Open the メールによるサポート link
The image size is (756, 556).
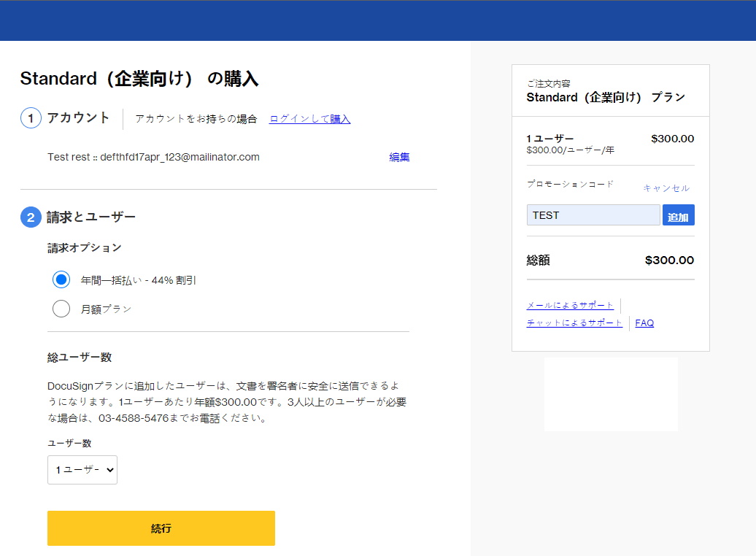[x=570, y=305]
